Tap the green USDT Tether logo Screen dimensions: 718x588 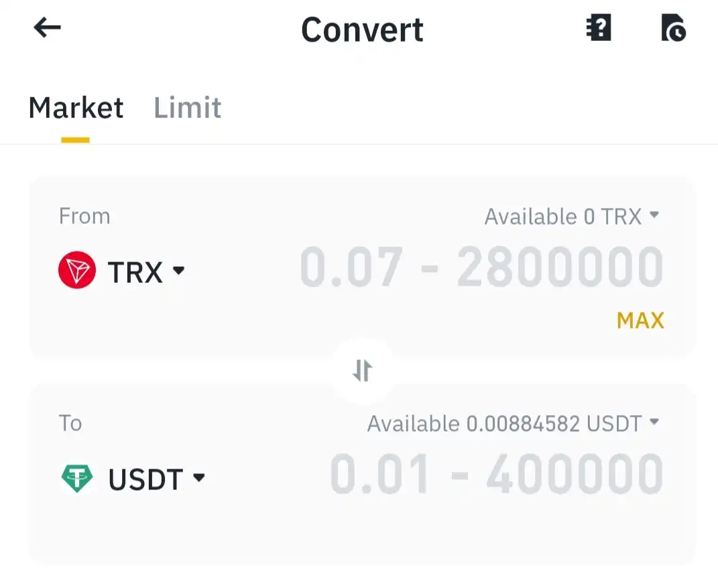[x=76, y=479]
